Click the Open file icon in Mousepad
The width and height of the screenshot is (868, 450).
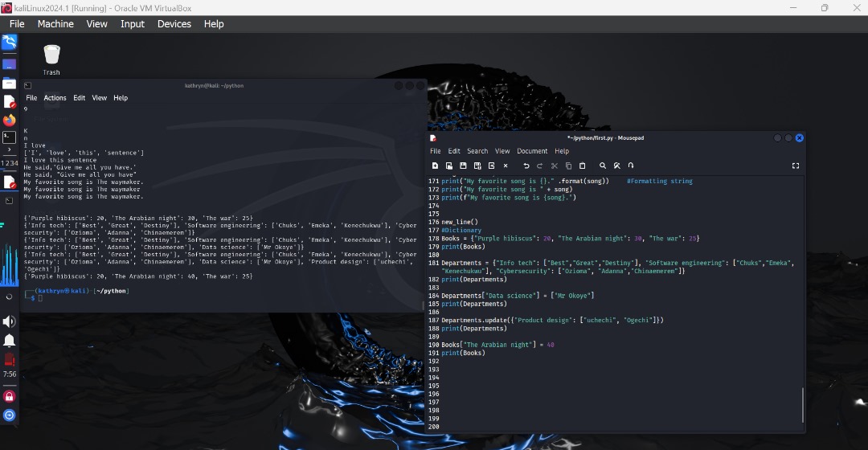pyautogui.click(x=449, y=166)
